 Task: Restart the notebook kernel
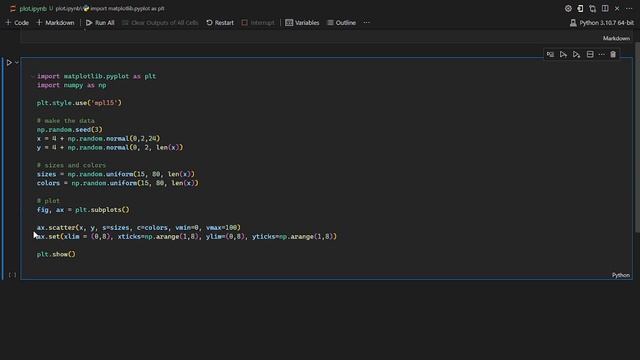tap(220, 22)
